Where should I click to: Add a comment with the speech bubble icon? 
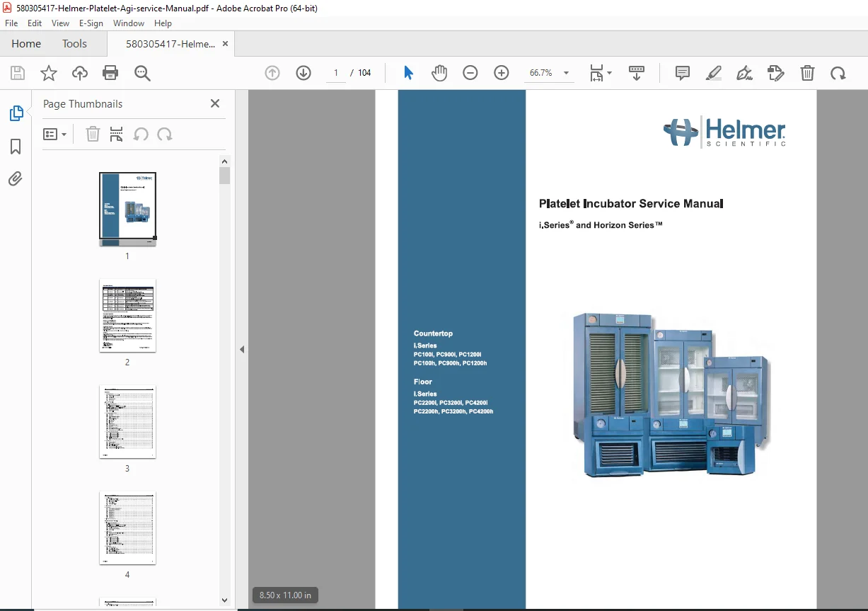pos(683,73)
